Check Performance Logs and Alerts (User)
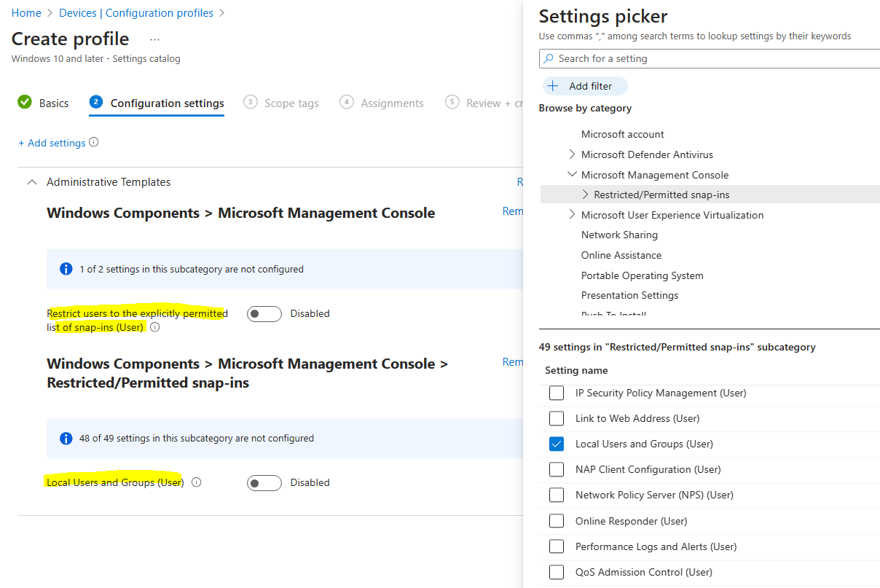This screenshot has height=588, width=880. click(x=557, y=546)
